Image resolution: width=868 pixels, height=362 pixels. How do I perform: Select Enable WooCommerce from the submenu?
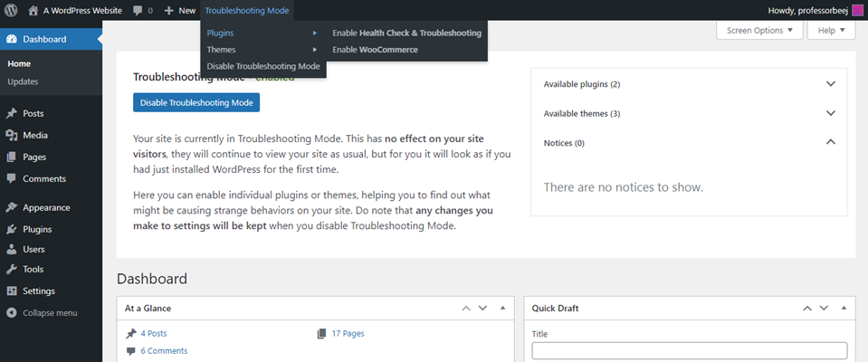(x=375, y=49)
